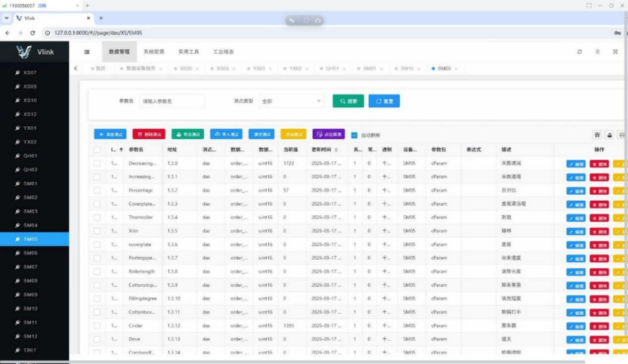This screenshot has height=364, width=628.
Task: Switch to the SM01 page tab
Action: (x=370, y=69)
